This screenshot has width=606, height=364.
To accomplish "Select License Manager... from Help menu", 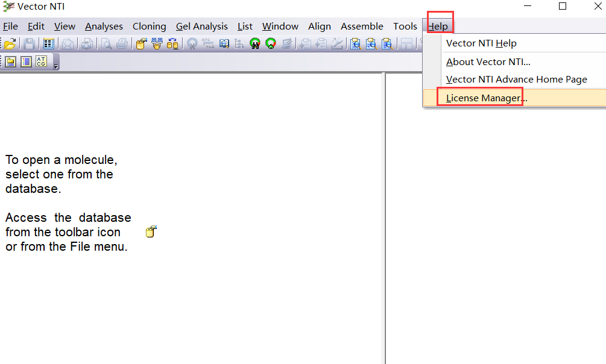I will click(514, 98).
